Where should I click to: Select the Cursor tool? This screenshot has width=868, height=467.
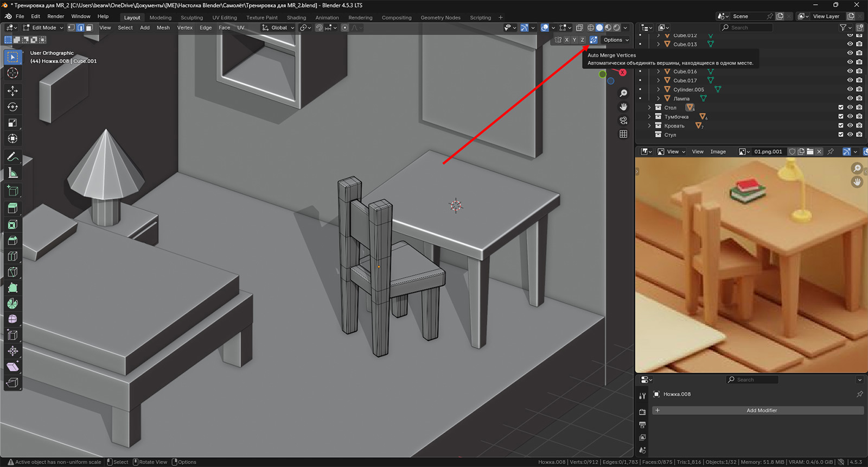pyautogui.click(x=12, y=73)
